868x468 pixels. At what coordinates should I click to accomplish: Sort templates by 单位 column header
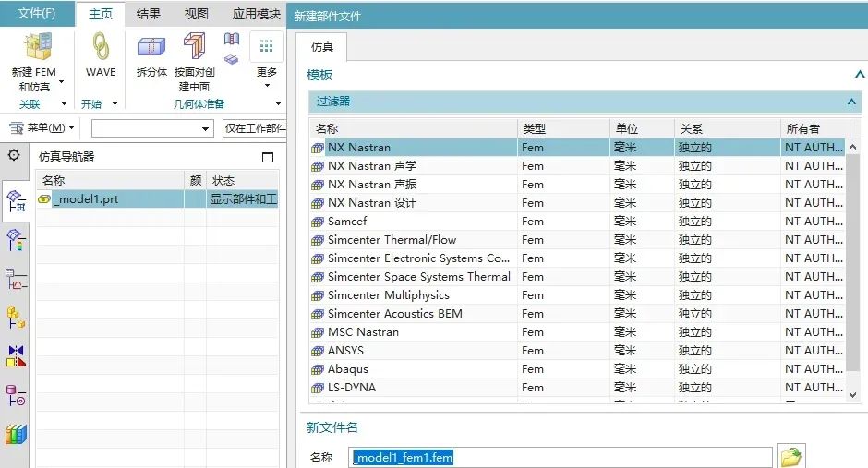point(642,128)
